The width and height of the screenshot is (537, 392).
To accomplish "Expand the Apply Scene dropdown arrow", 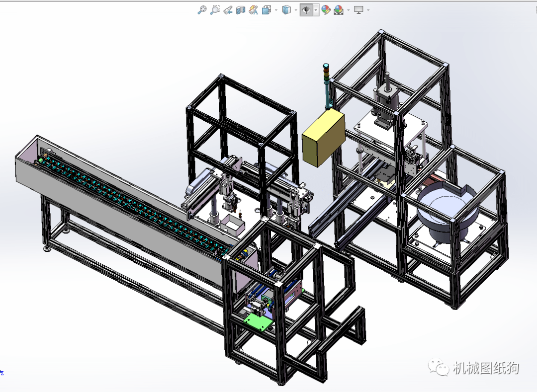I will coord(348,10).
